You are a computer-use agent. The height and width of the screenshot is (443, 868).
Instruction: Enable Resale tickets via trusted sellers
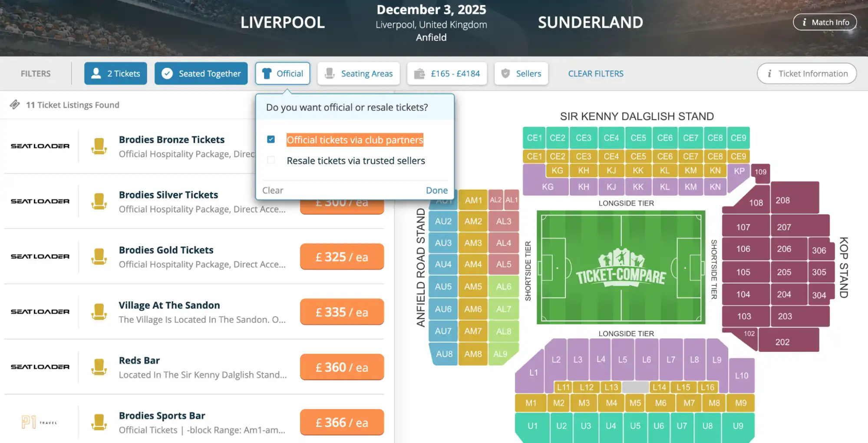pos(271,160)
